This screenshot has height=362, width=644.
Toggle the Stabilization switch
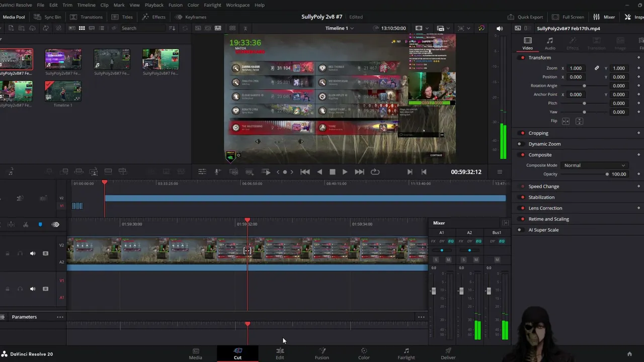[x=522, y=197]
